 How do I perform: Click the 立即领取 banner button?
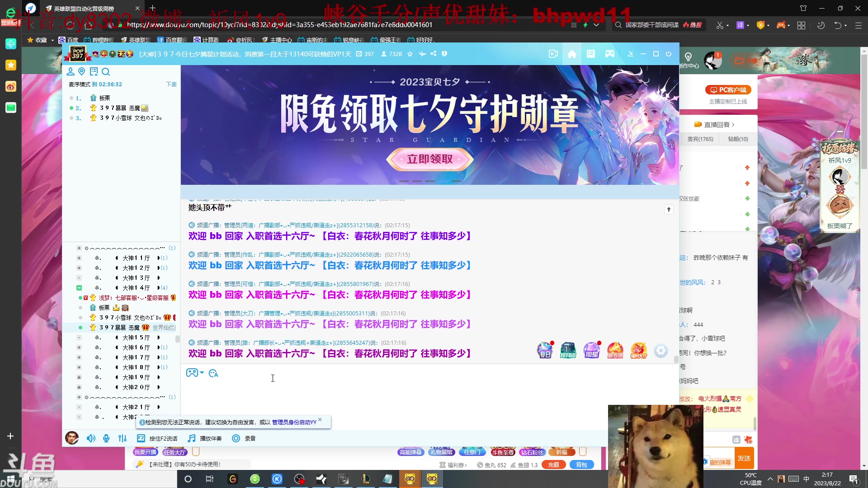(x=429, y=159)
